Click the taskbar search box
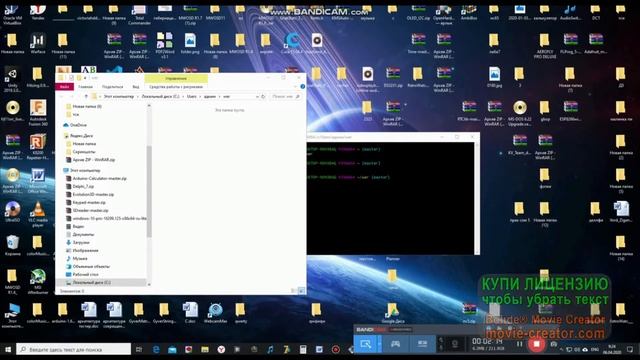The width and height of the screenshot is (640, 360). coord(73,349)
